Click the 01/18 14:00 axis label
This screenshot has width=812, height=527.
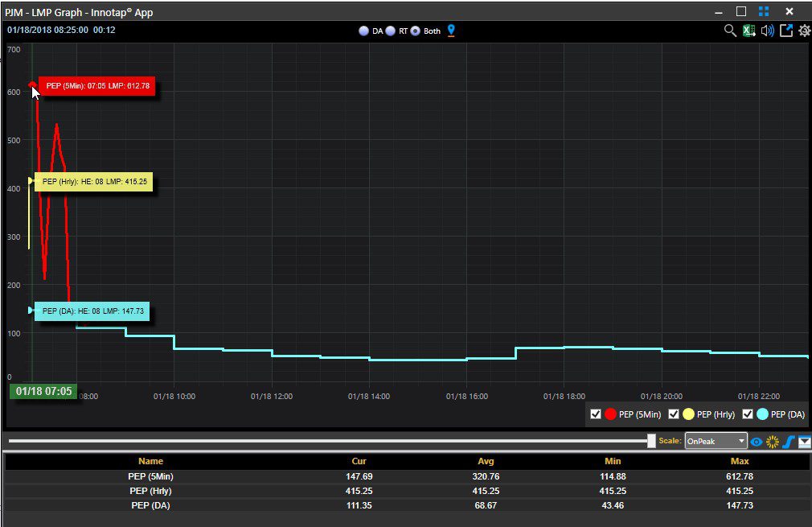pyautogui.click(x=369, y=397)
